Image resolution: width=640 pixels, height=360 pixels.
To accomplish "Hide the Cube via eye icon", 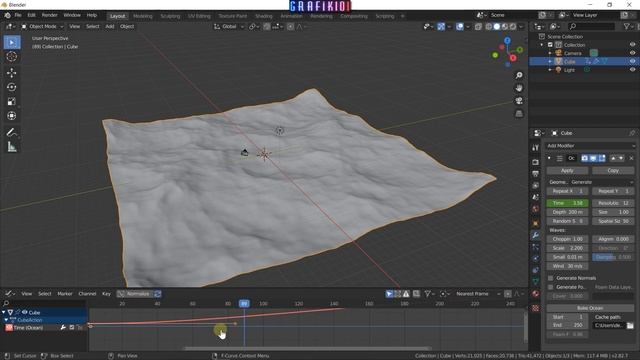I will [x=632, y=61].
